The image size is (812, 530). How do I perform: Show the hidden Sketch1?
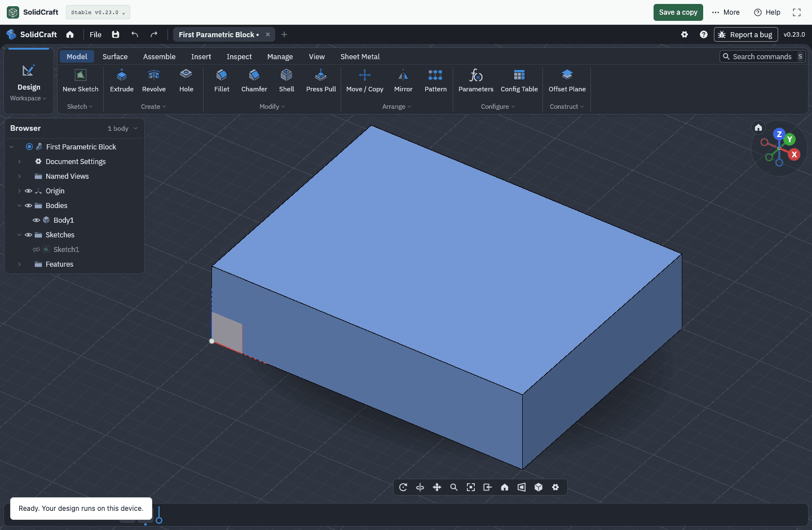[x=36, y=250]
